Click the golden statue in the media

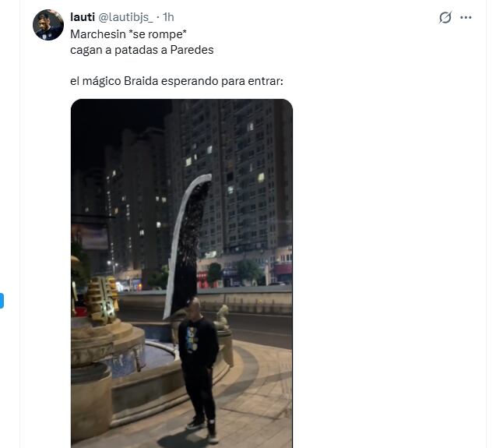click(x=101, y=300)
